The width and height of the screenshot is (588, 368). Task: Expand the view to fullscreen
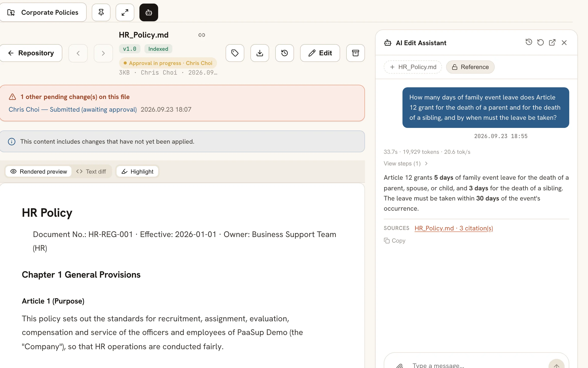[125, 12]
